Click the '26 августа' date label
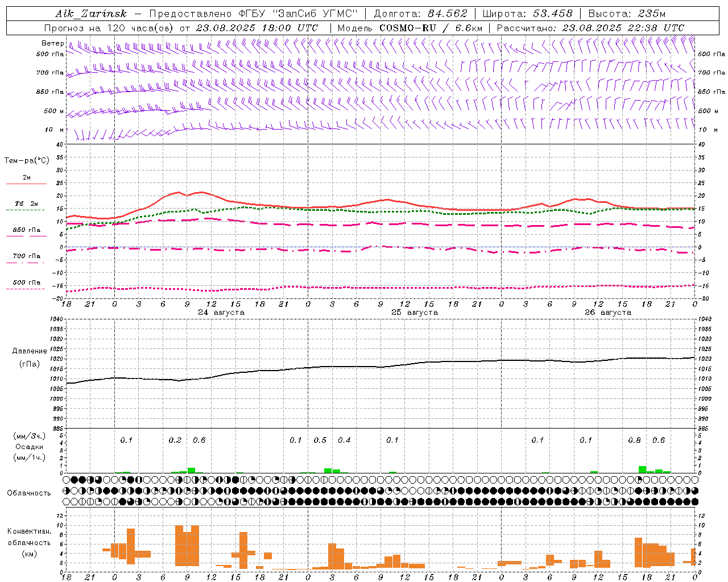 point(608,313)
